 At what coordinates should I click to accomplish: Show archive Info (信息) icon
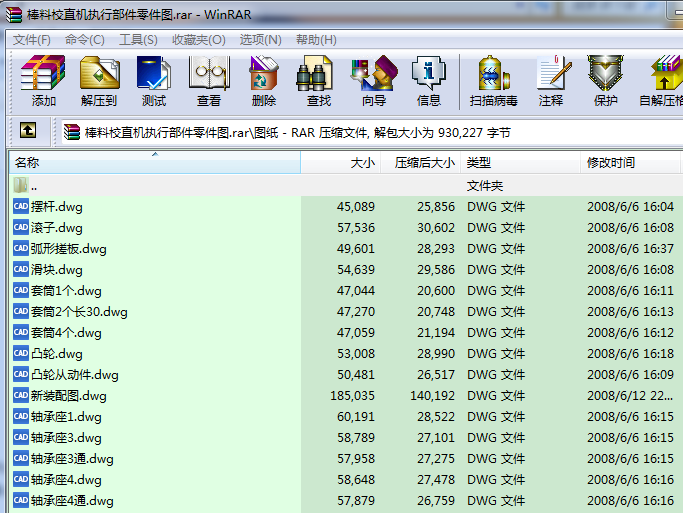[x=429, y=81]
